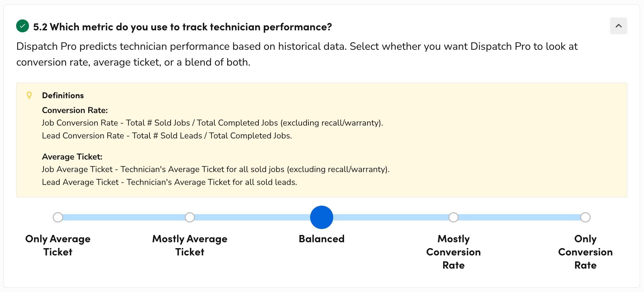644x292 pixels.
Task: Click the question 5.2 heading text
Action: [182, 27]
